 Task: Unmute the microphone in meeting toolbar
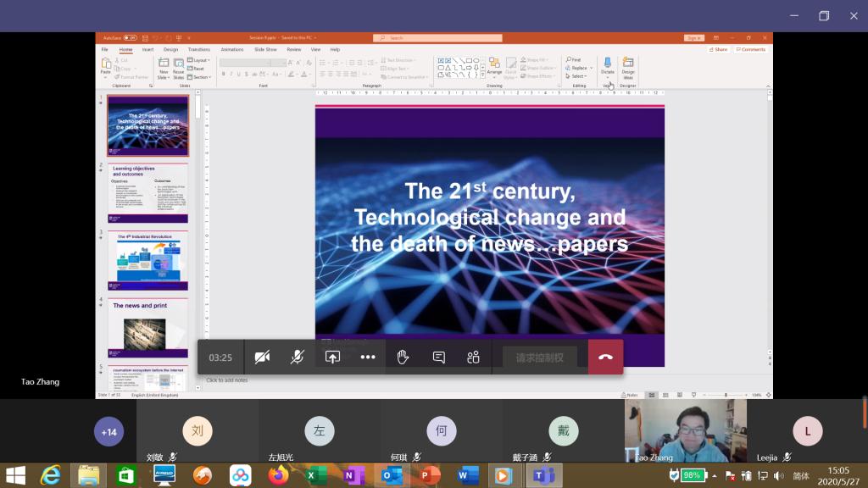[x=298, y=358]
